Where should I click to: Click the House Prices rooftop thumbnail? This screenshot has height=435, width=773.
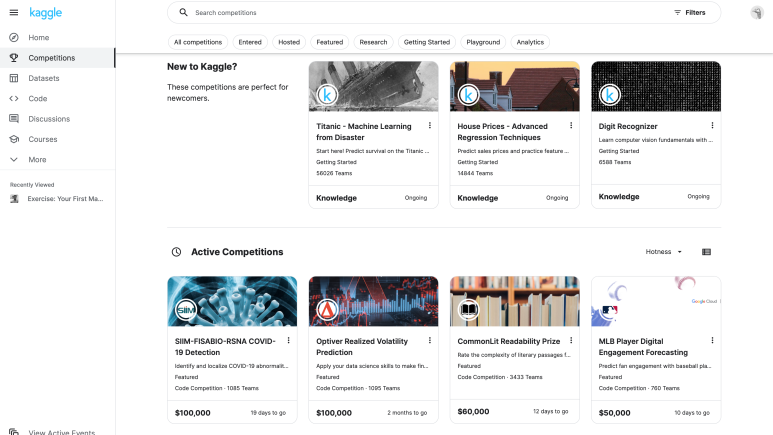(x=515, y=86)
